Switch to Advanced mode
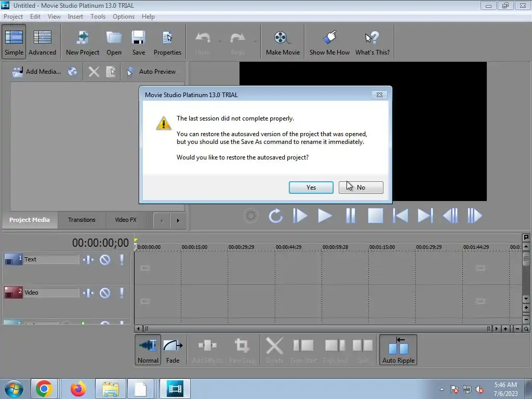This screenshot has width=532, height=399. 42,42
